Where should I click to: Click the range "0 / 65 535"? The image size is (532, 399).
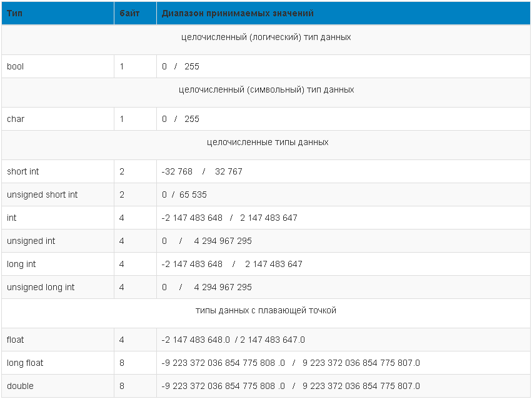pyautogui.click(x=184, y=194)
